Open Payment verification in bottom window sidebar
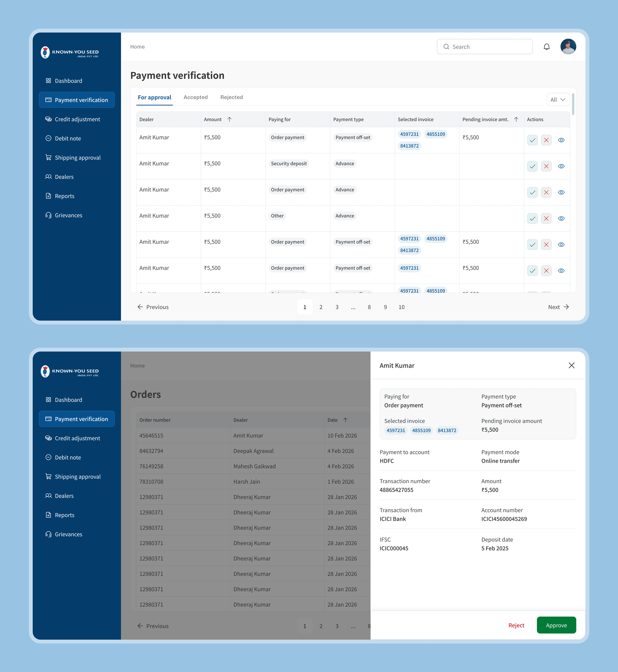The width and height of the screenshot is (618, 672). click(x=77, y=419)
